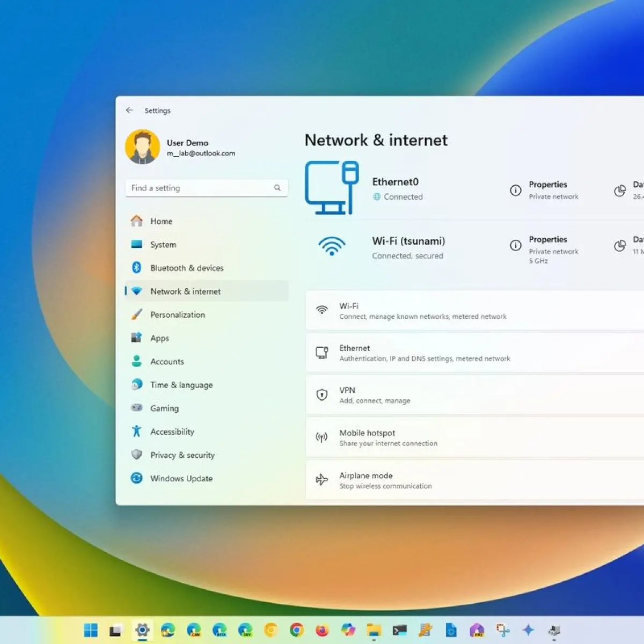The height and width of the screenshot is (644, 644).
Task: Click the Privacy & security shield icon
Action: 137,455
